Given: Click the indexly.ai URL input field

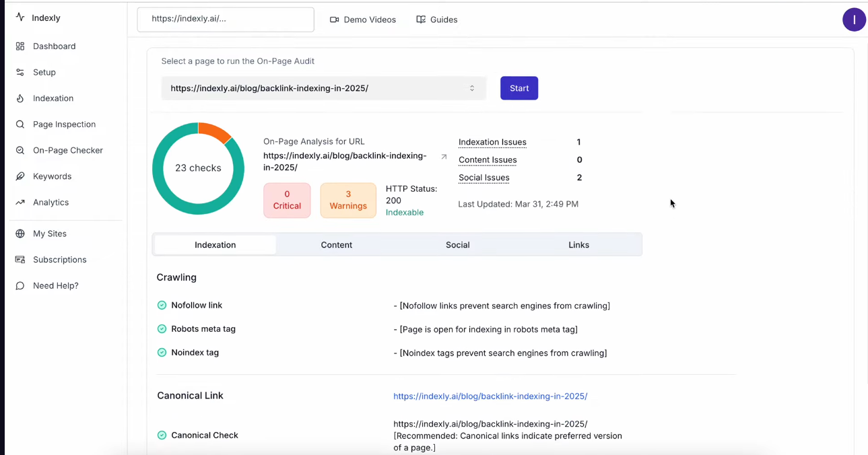Looking at the screenshot, I should click(225, 20).
